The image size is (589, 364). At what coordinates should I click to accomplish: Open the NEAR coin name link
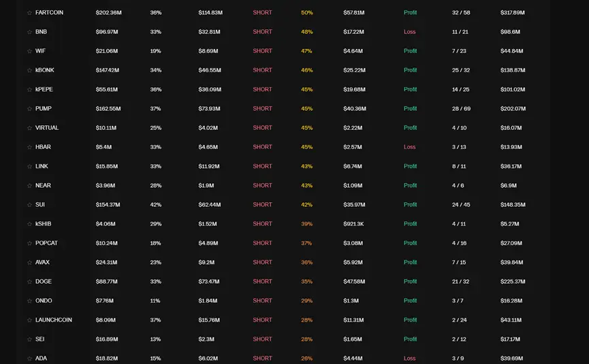[43, 186]
